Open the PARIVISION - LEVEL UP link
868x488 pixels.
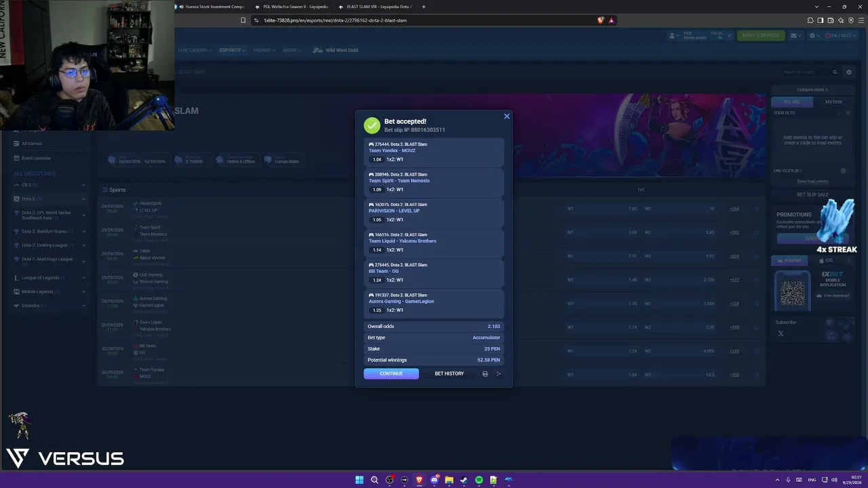pyautogui.click(x=394, y=211)
